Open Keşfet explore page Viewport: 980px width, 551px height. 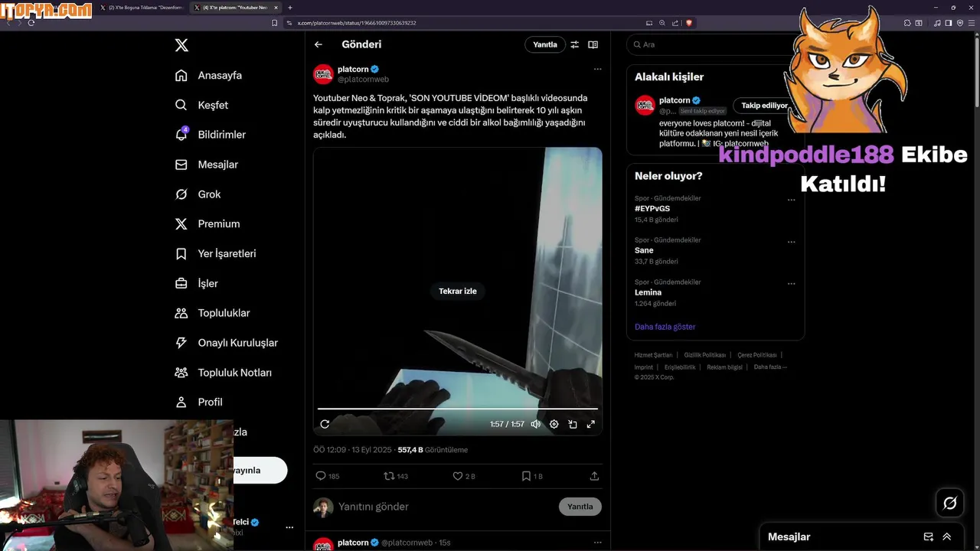(x=201, y=105)
